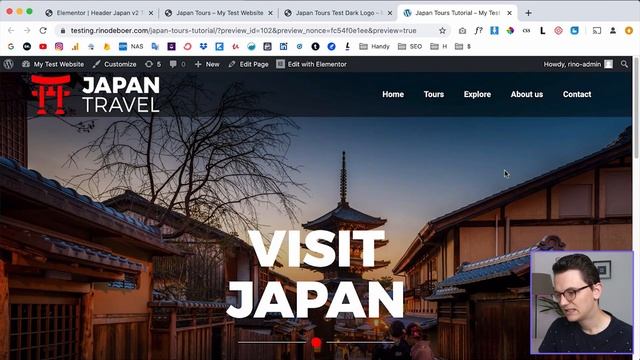Click the browser back arrow
This screenshot has height=360, width=640.
(x=11, y=31)
